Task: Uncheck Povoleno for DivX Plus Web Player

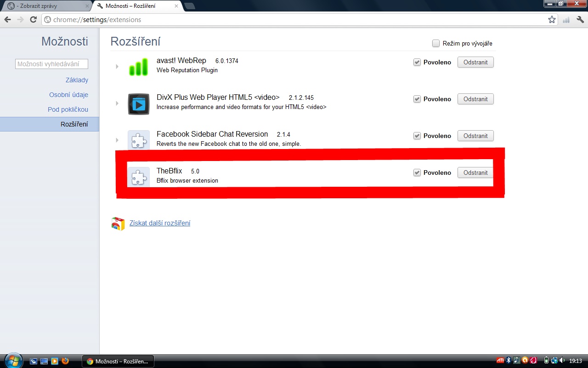Action: pyautogui.click(x=417, y=99)
